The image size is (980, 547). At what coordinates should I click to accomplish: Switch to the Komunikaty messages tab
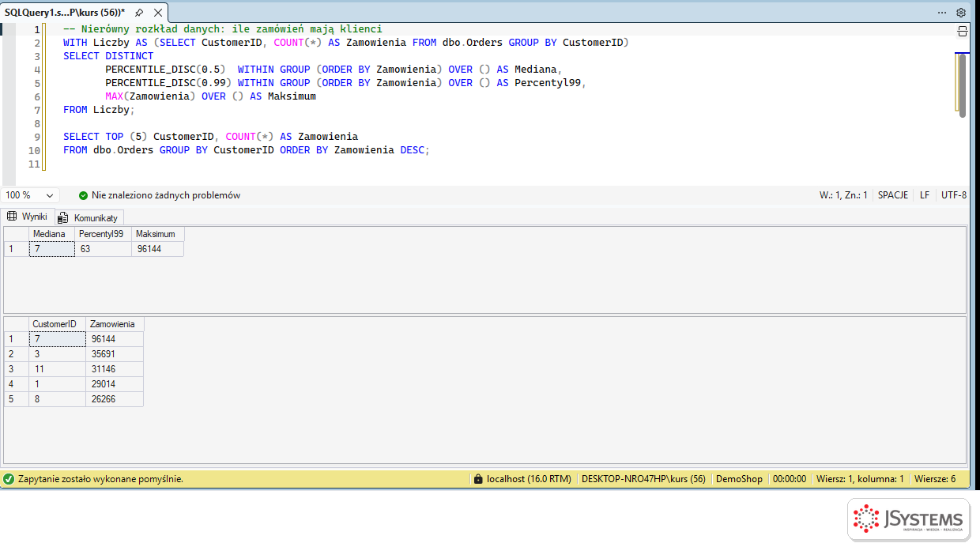(x=89, y=217)
